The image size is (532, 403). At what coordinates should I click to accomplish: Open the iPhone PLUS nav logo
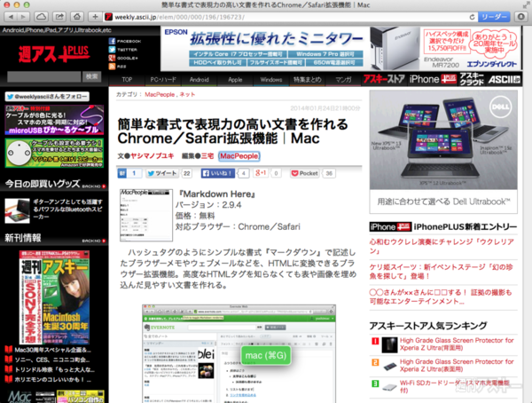[433, 79]
